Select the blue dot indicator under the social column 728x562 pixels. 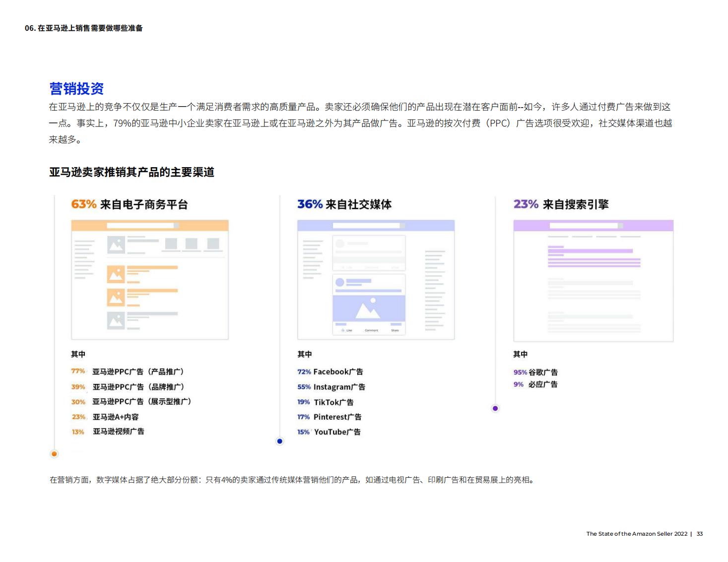coord(279,440)
